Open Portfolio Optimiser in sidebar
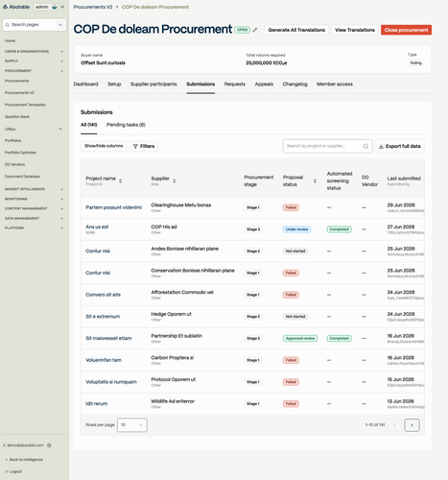Screen dimensions: 448x480 tap(20, 153)
